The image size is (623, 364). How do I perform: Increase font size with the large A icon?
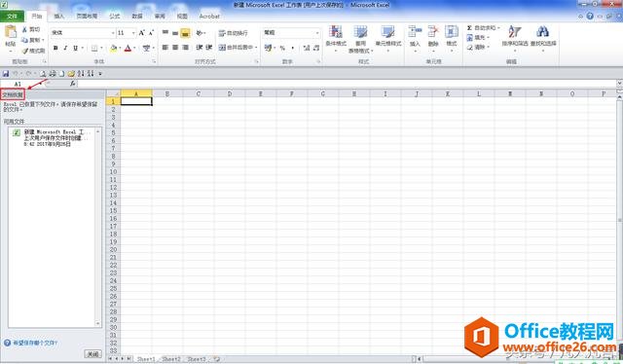click(x=141, y=32)
